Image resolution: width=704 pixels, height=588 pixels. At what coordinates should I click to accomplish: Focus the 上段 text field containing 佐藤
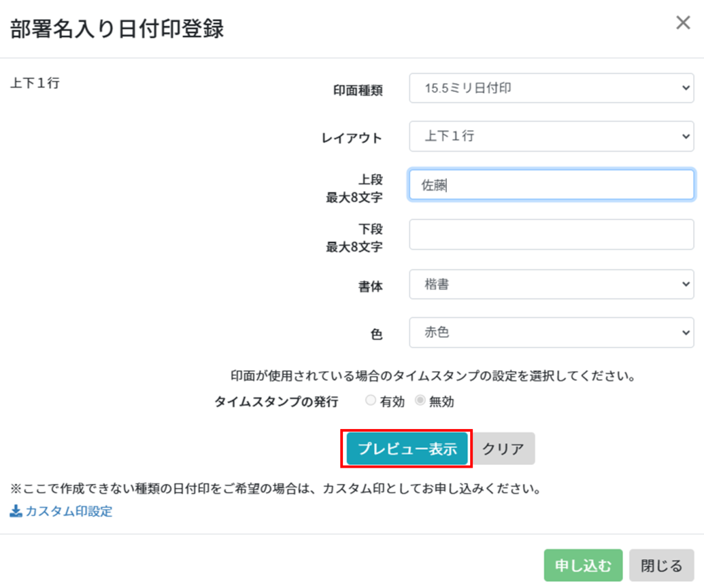click(x=551, y=185)
